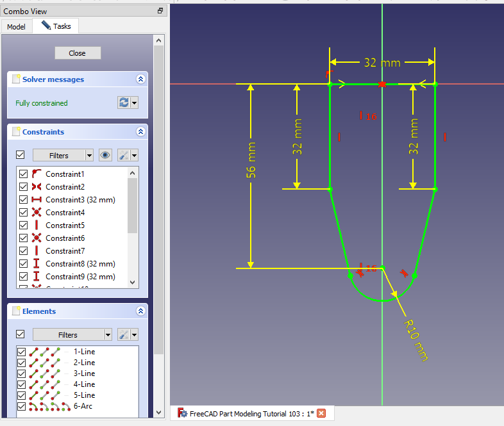The width and height of the screenshot is (504, 426).
Task: Collapse the Solver messages section
Action: click(x=140, y=79)
